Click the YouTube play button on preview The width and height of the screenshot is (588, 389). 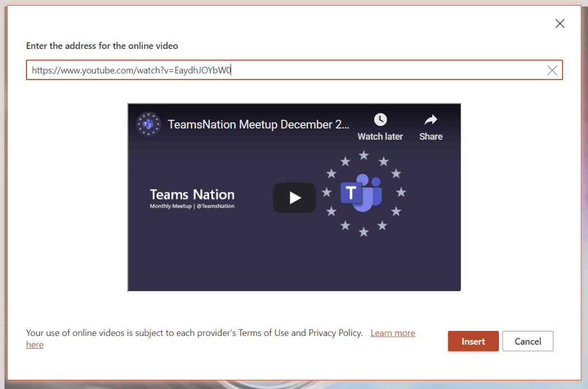click(x=294, y=198)
